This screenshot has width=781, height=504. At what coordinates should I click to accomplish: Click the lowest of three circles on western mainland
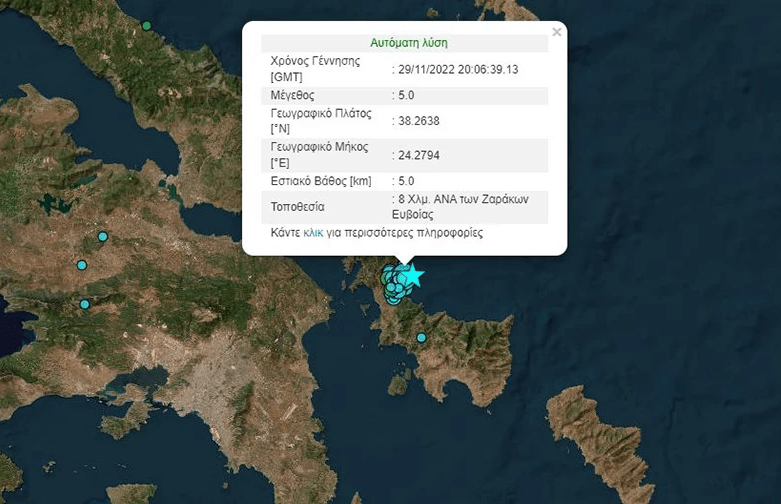click(85, 304)
